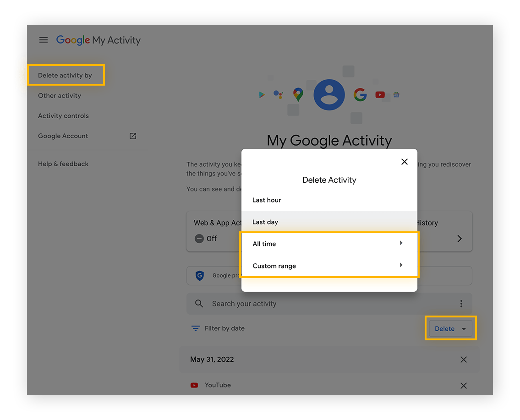
Task: Click the Off indicator for Web & App Activity
Action: [199, 239]
